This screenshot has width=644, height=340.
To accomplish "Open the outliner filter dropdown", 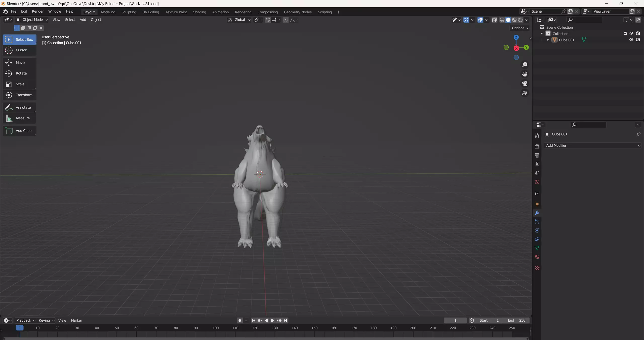I will (x=628, y=20).
